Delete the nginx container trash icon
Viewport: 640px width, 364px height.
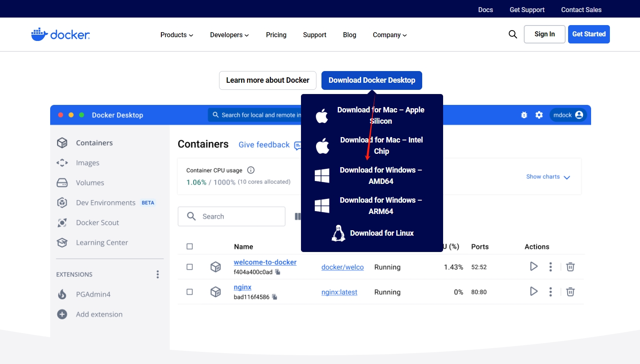[570, 292]
